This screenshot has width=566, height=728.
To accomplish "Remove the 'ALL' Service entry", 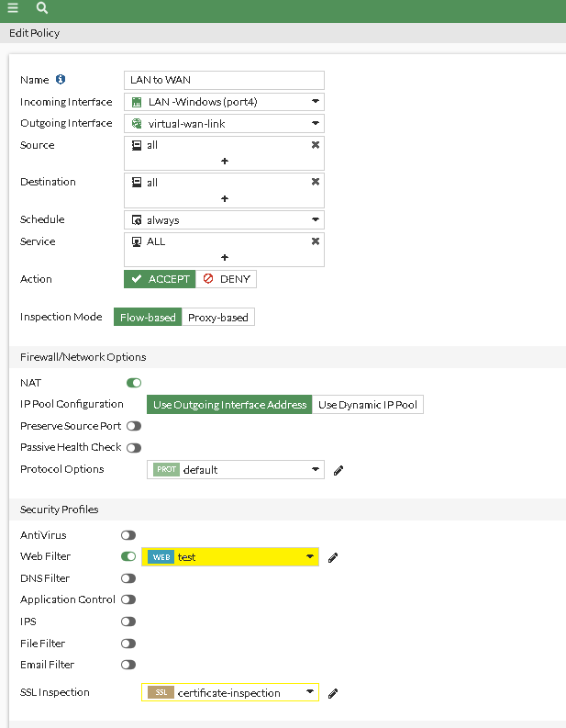I will tap(316, 241).
